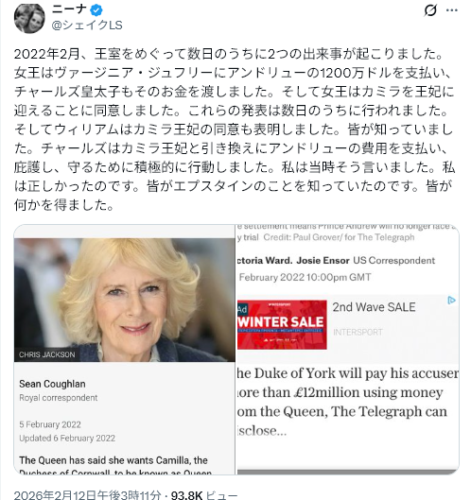Click the Winter Sale ad banner
The image size is (471, 500).
[282, 325]
